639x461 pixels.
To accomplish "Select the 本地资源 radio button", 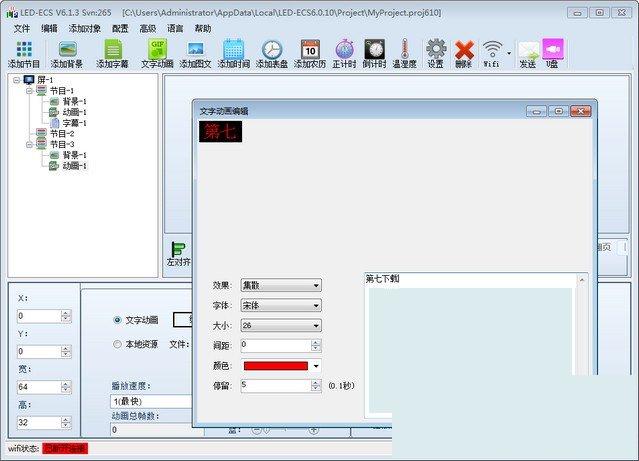I will point(118,344).
